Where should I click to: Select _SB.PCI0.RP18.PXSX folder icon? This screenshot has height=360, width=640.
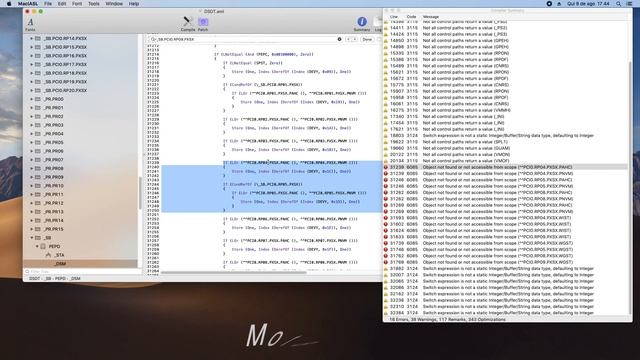[38, 73]
